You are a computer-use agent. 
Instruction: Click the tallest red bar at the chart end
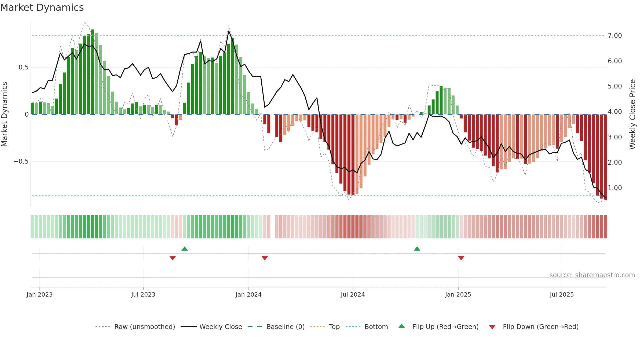605,157
